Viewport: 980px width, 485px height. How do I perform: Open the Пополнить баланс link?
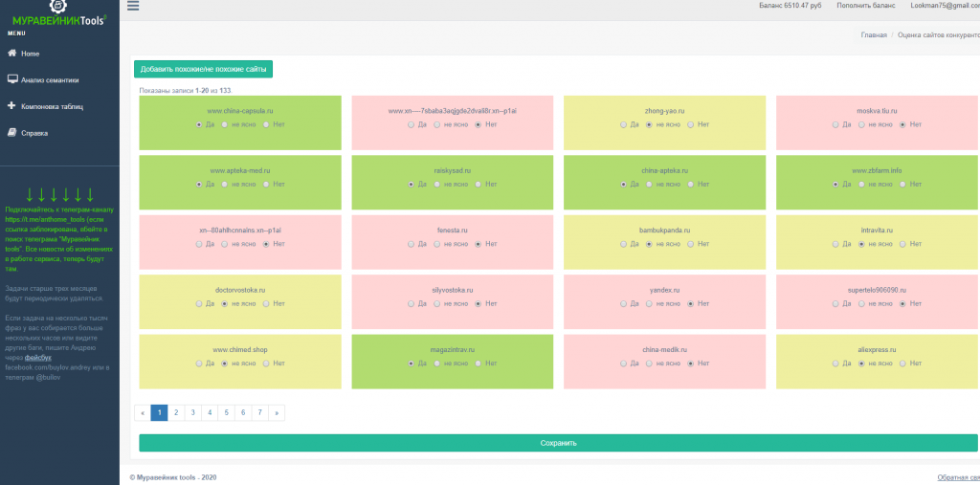click(x=865, y=5)
